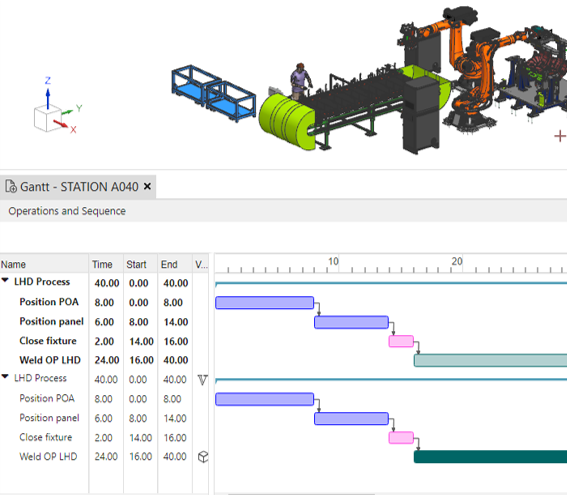
Task: Select the greyed LHD Process row label
Action: (40, 378)
